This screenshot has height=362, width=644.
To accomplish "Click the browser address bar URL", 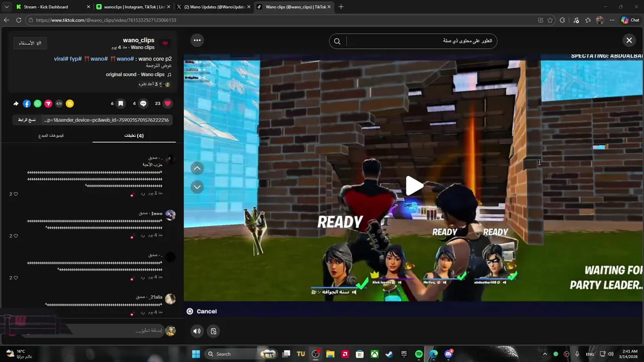I will point(106,20).
